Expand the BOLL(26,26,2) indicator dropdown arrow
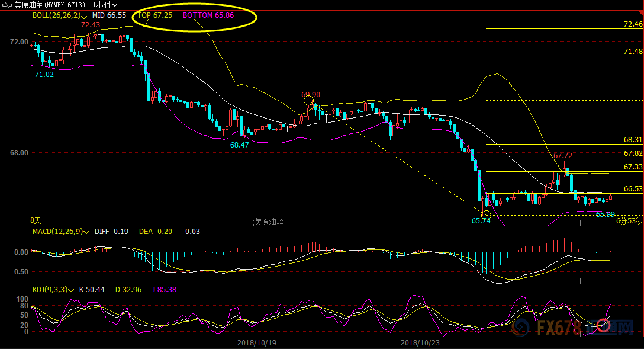 84,17
